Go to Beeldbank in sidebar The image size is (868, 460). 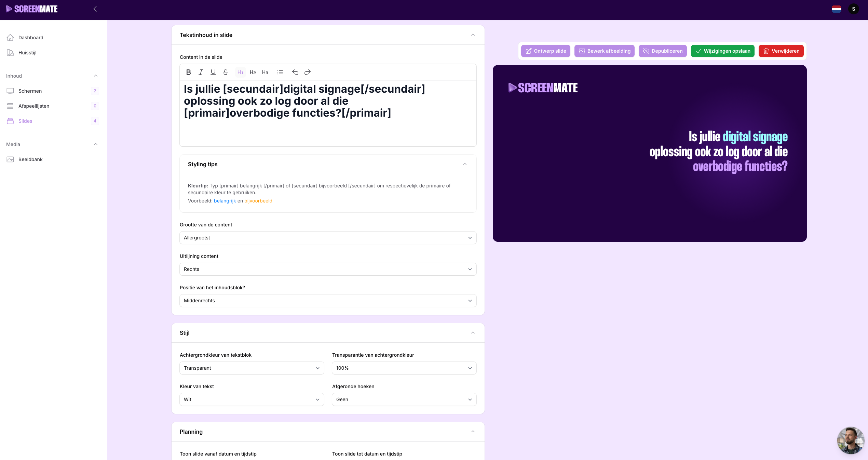pyautogui.click(x=30, y=159)
